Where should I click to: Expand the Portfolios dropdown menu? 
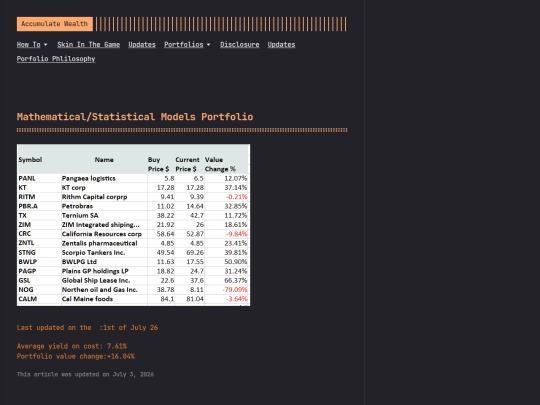187,44
